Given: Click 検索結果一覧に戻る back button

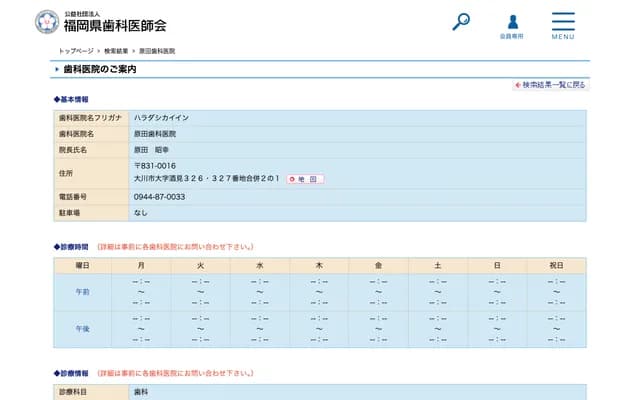Looking at the screenshot, I should click(x=550, y=85).
